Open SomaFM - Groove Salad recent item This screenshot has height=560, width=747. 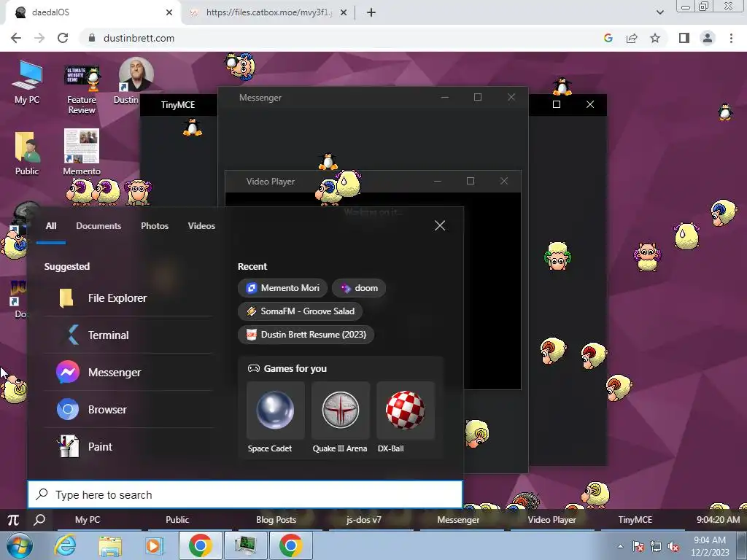300,311
